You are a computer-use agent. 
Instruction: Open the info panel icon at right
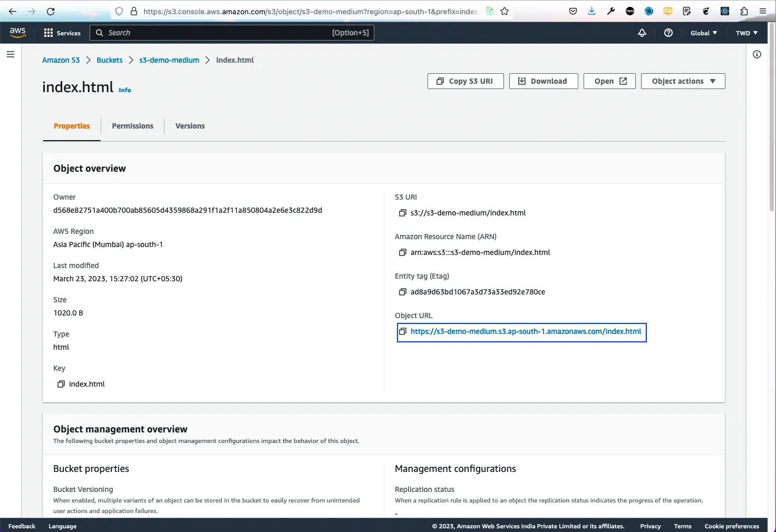coord(757,54)
